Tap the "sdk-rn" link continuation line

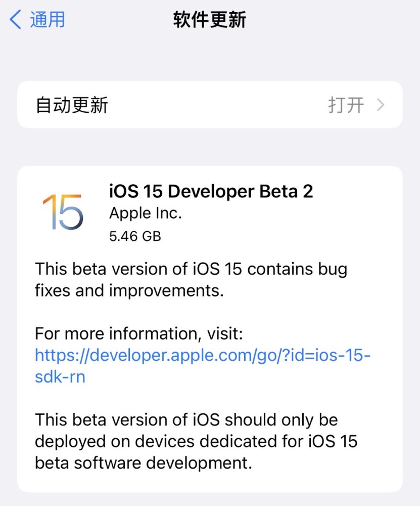[x=60, y=377]
